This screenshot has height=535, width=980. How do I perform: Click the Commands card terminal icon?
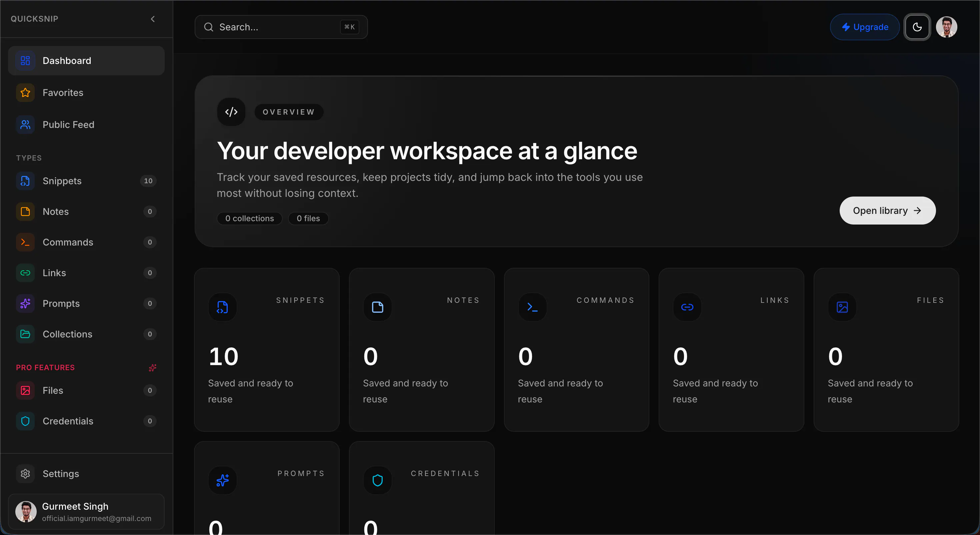click(532, 307)
